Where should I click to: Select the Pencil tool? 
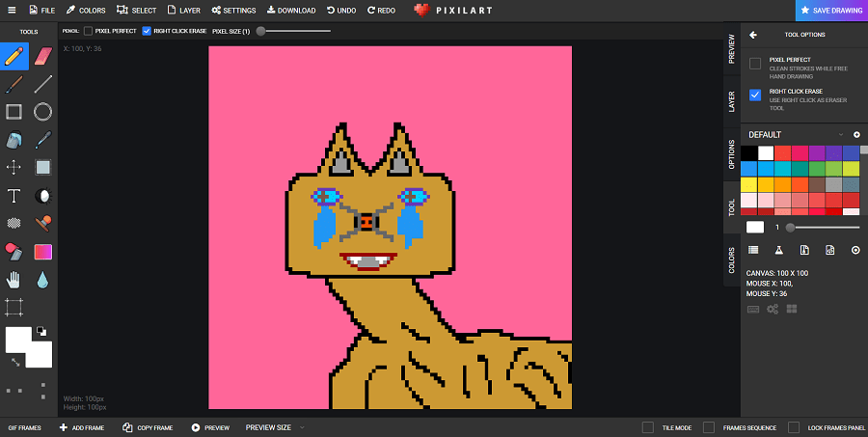[x=14, y=56]
